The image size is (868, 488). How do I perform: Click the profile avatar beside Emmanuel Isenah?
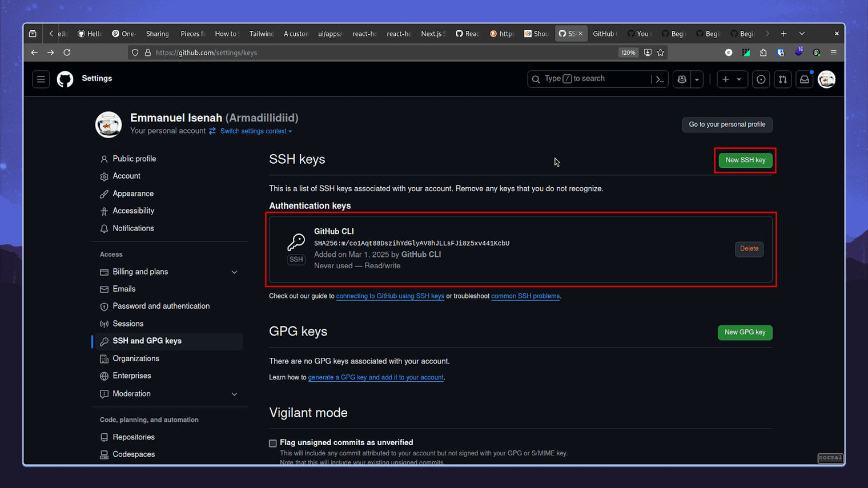point(108,124)
